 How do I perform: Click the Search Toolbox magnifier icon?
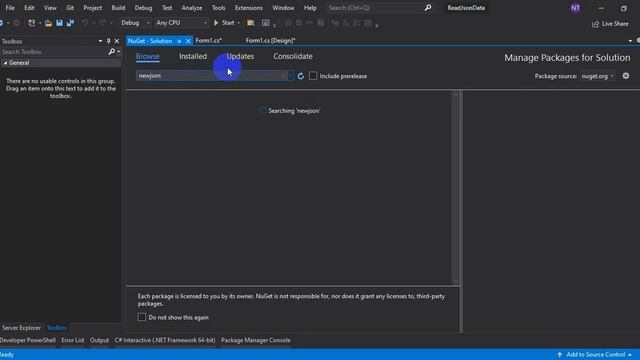111,52
